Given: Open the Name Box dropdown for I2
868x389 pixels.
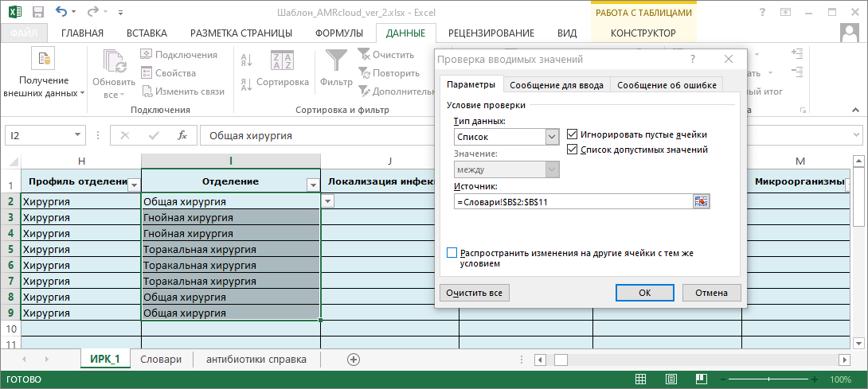Looking at the screenshot, I should click(x=76, y=135).
